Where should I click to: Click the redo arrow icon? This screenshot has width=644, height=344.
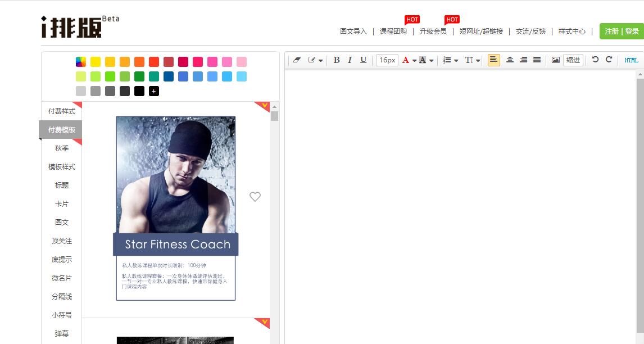pyautogui.click(x=609, y=60)
